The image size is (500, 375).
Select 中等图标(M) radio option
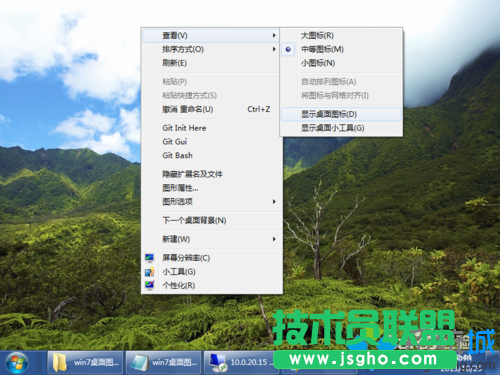click(x=341, y=49)
